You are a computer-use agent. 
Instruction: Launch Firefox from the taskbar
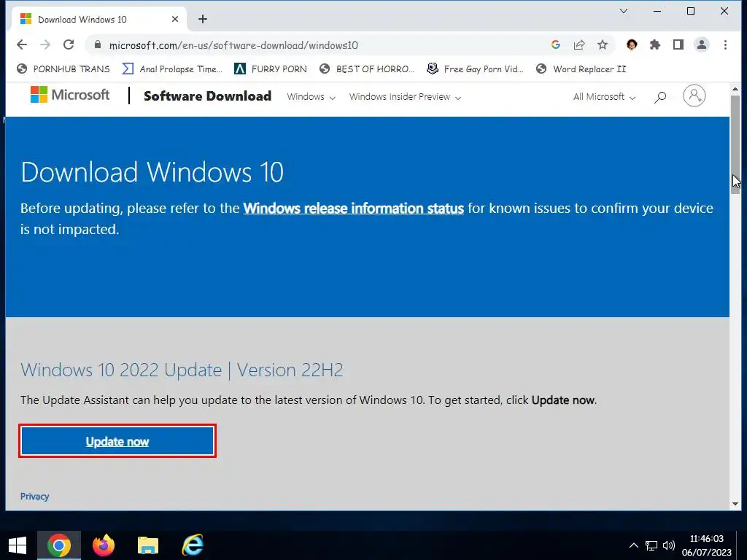(x=104, y=545)
